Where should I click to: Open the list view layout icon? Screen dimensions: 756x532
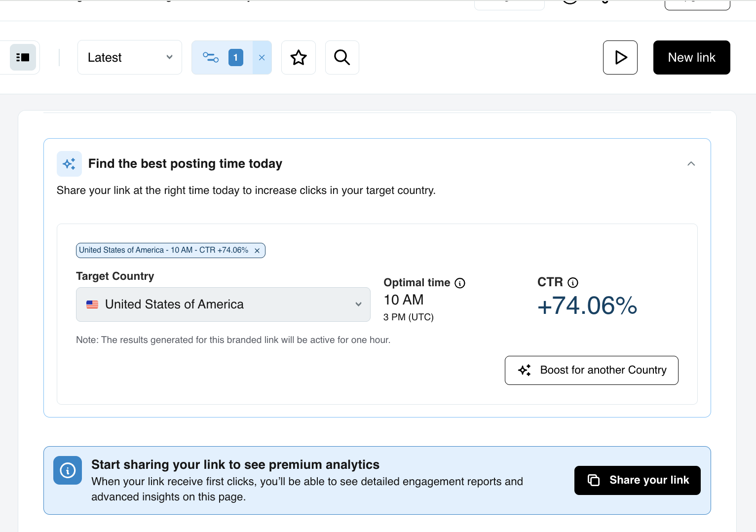[x=22, y=57]
